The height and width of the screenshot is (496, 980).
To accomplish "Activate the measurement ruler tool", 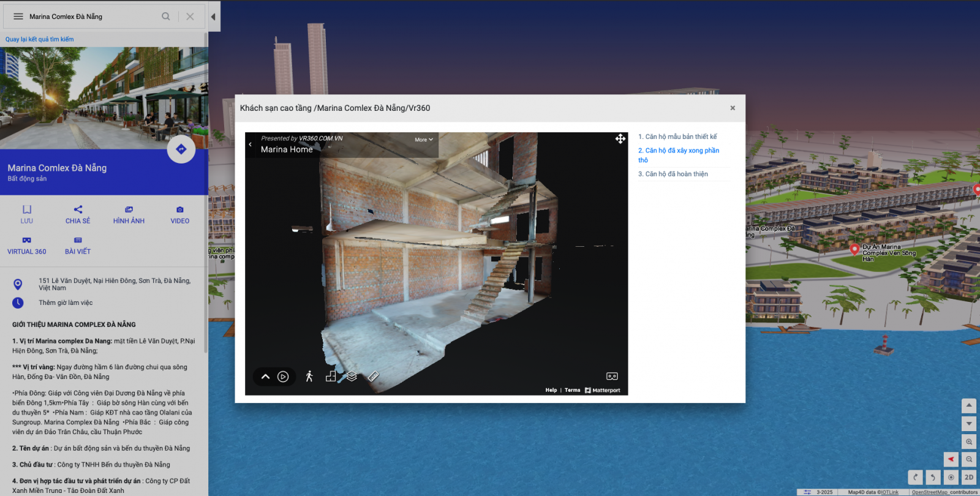I will tap(373, 377).
